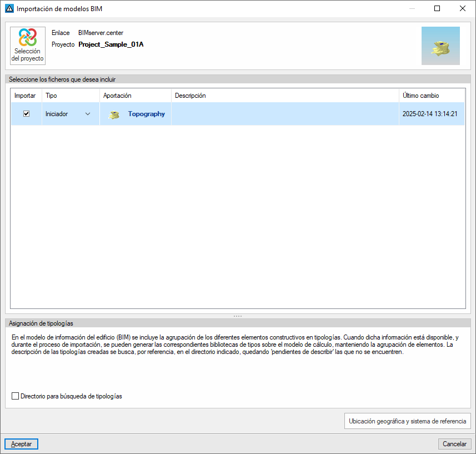The width and height of the screenshot is (476, 454).
Task: Uncheck the Importar checkbox for Topography
Action: (x=27, y=114)
